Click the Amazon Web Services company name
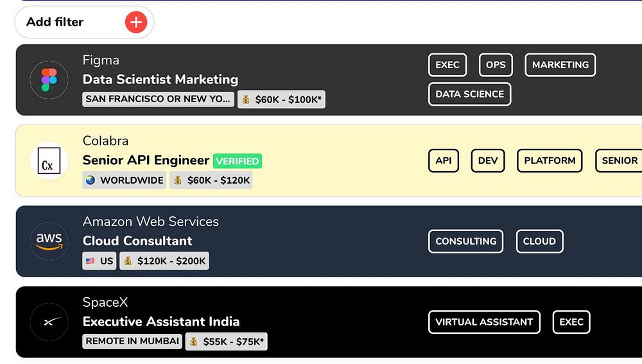Screen dimensions: 642x364 151,221
